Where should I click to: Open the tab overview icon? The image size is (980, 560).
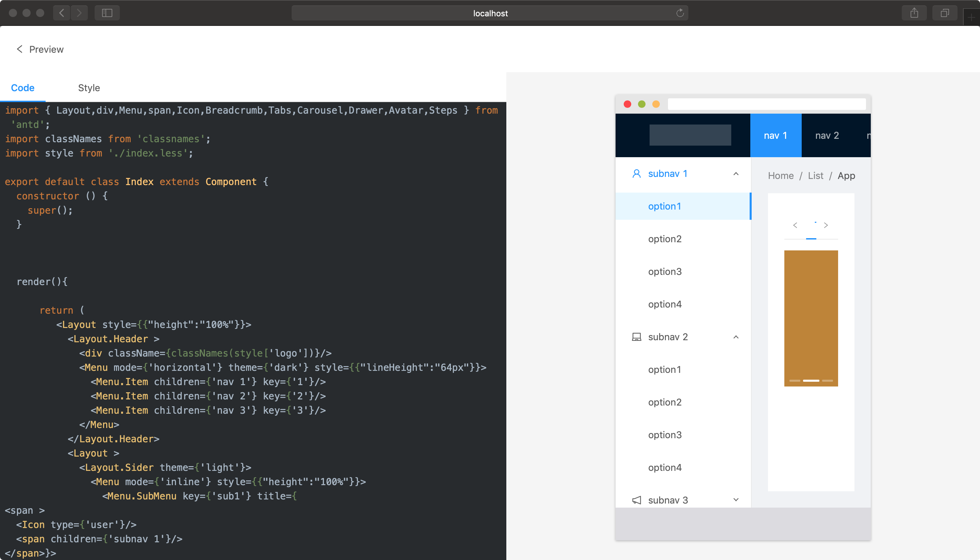tap(944, 13)
